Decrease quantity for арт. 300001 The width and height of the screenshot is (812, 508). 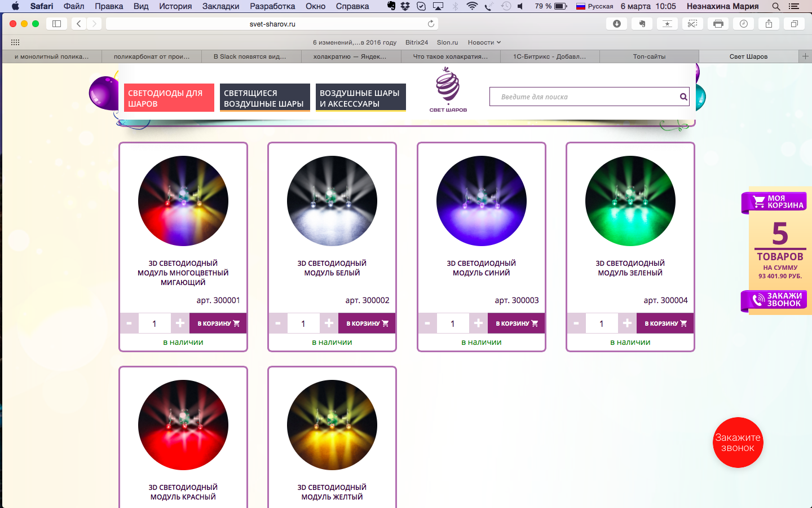pos(129,323)
